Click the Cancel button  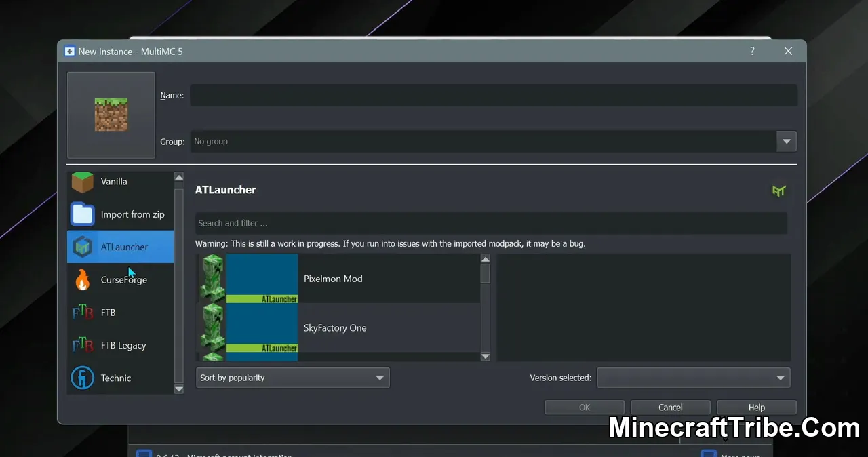[671, 408]
